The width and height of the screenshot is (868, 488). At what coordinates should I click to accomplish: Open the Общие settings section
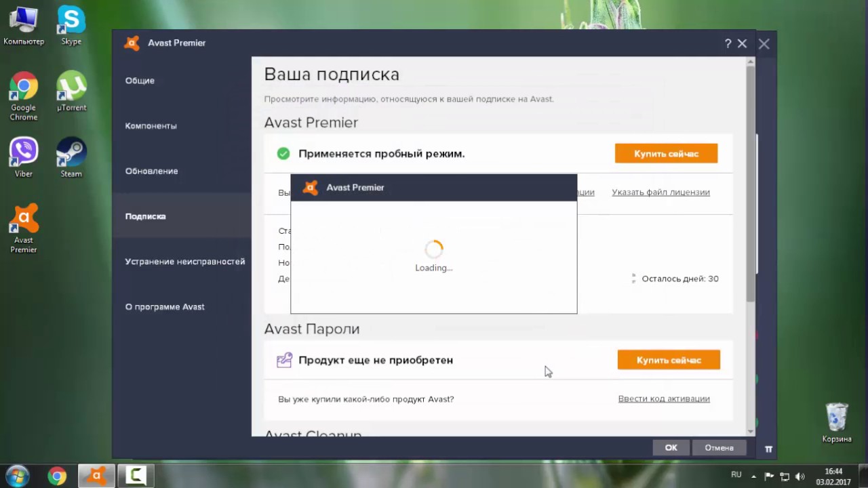pos(140,81)
